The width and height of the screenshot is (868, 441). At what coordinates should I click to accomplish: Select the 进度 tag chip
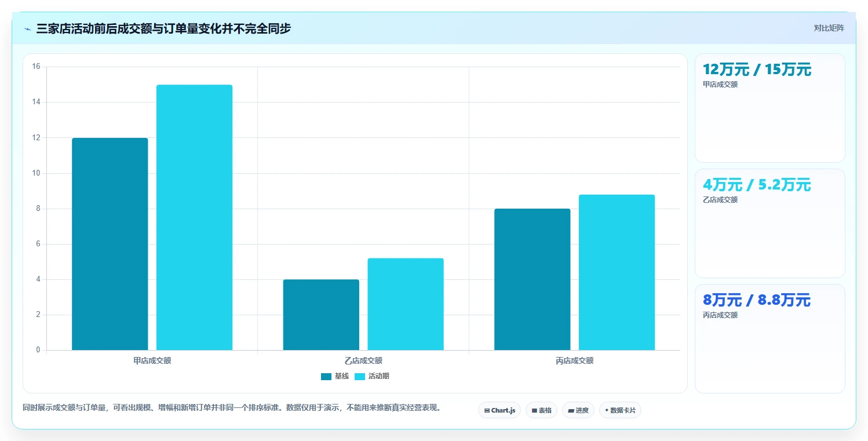point(578,410)
